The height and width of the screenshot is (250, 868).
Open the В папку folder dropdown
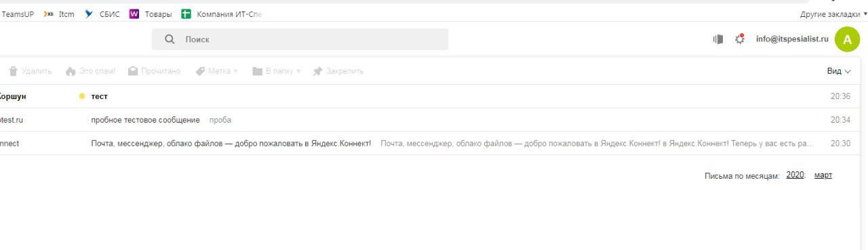277,71
